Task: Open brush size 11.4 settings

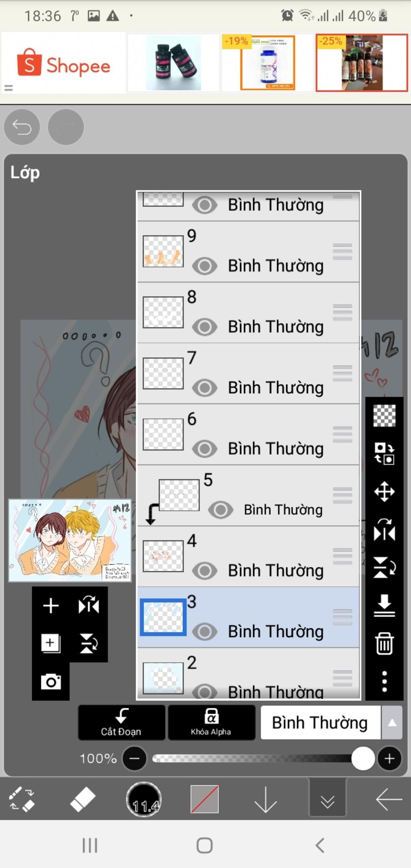Action: pos(144,799)
